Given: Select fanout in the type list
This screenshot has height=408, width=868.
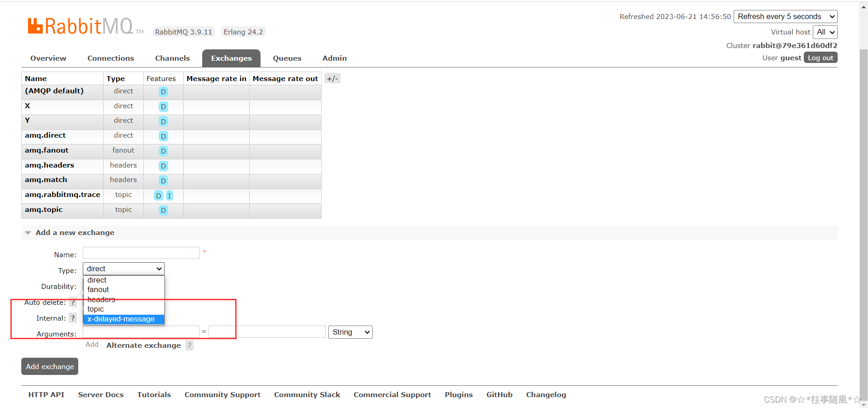Looking at the screenshot, I should point(123,289).
